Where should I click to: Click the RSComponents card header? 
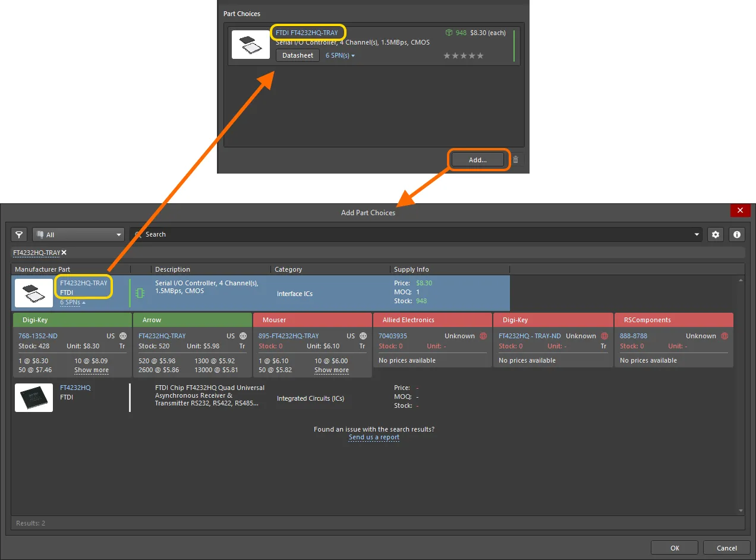[x=673, y=320]
